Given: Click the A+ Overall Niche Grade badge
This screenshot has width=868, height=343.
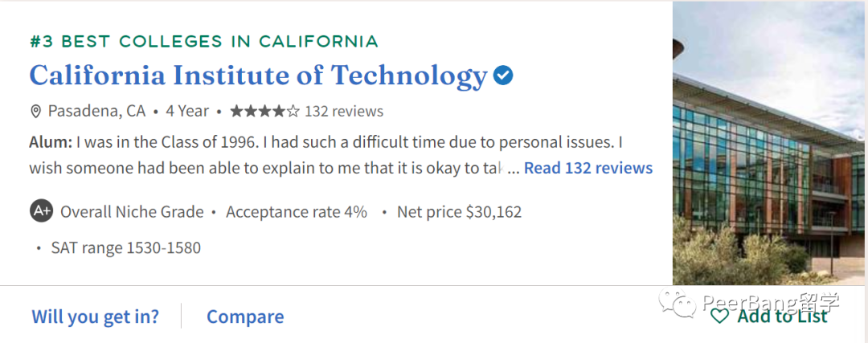Looking at the screenshot, I should coord(41,211).
